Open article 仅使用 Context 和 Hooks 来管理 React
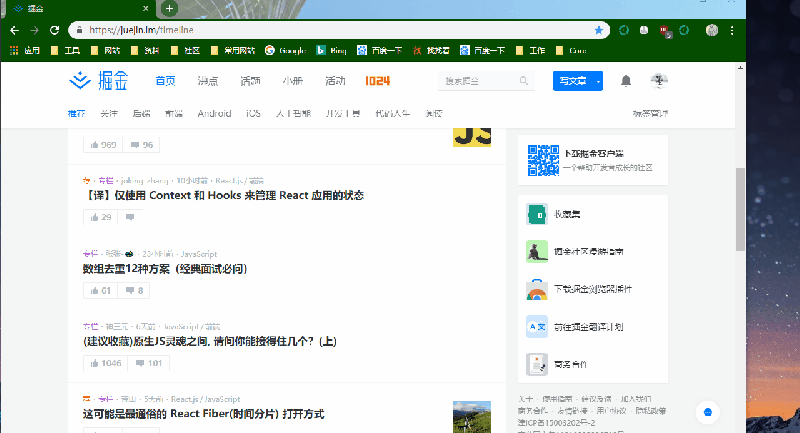The width and height of the screenshot is (800, 433). 223,195
